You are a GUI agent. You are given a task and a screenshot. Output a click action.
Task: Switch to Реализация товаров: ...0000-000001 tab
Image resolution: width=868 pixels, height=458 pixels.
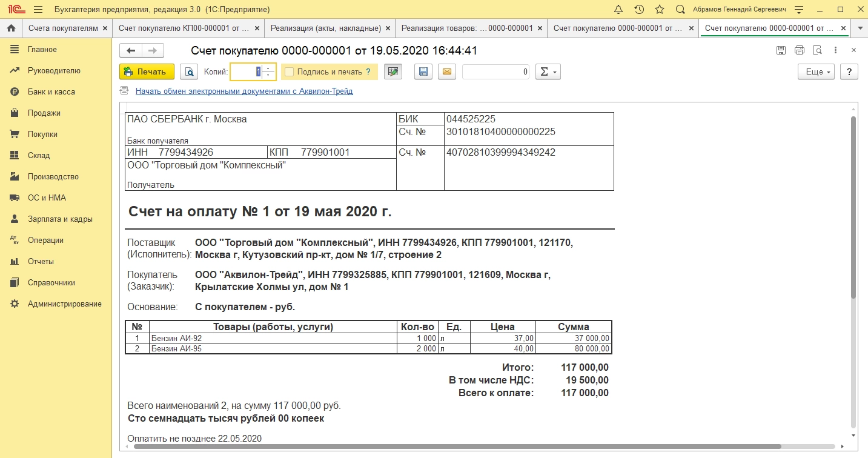tap(467, 28)
